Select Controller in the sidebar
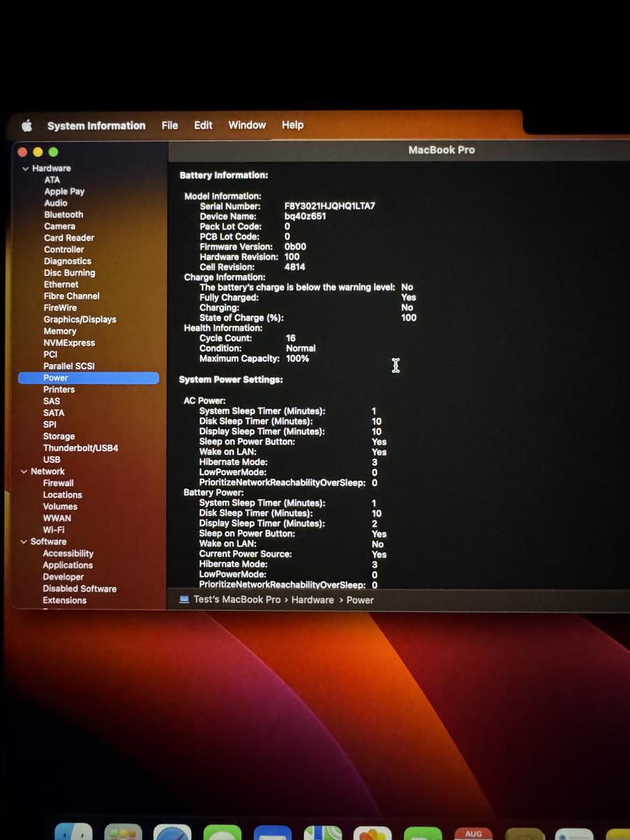This screenshot has width=630, height=840. tap(64, 250)
